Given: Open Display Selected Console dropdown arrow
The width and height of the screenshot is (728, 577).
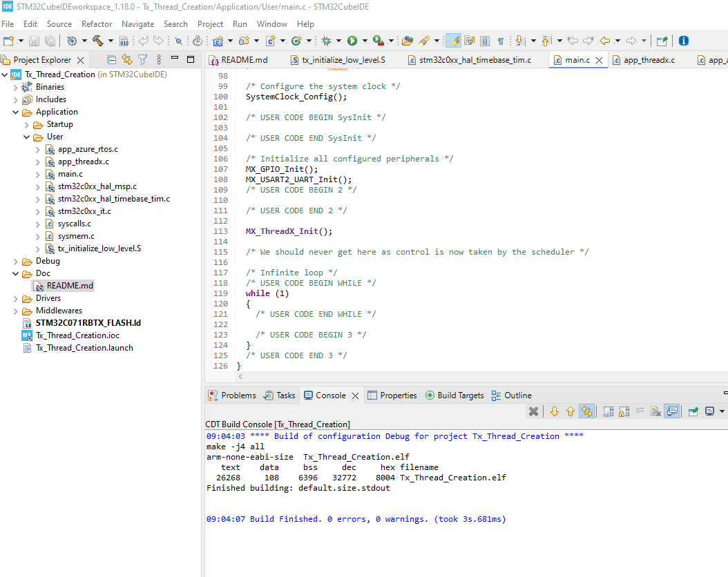Looking at the screenshot, I should 722,411.
